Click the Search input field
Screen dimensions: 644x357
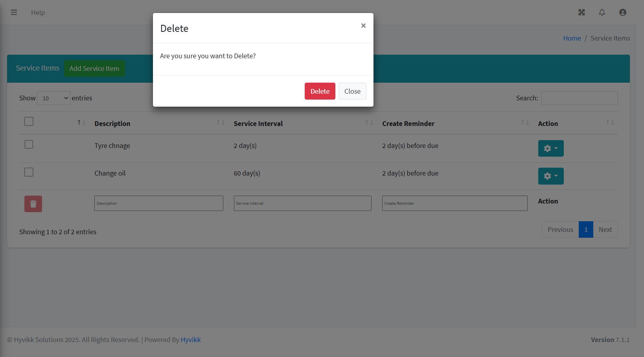(579, 98)
